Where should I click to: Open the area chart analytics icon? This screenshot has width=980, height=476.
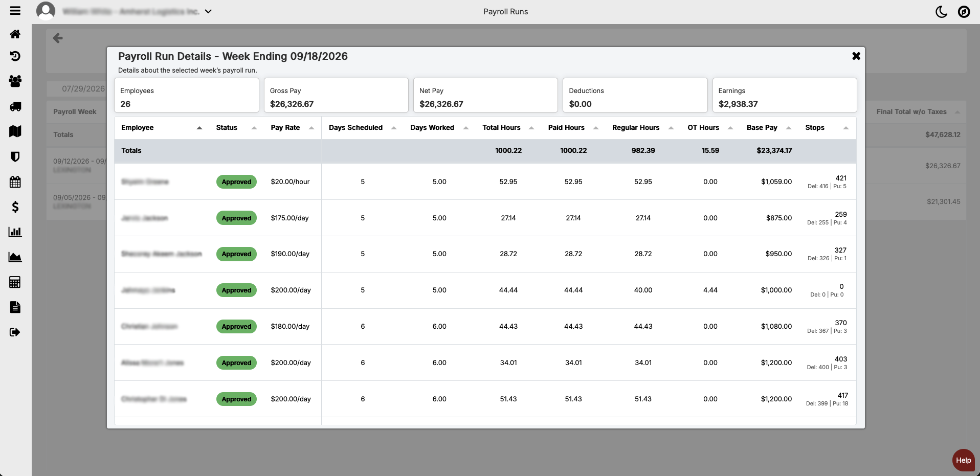click(15, 257)
